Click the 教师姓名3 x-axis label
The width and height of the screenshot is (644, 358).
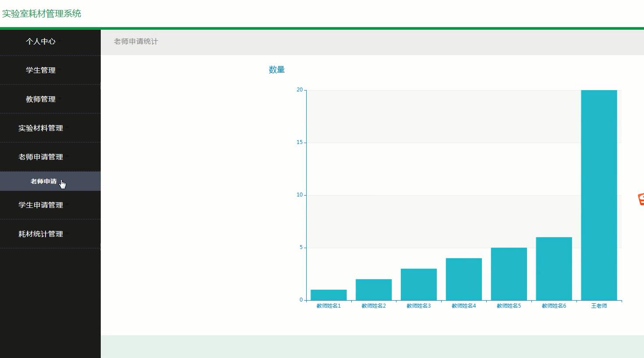point(419,306)
